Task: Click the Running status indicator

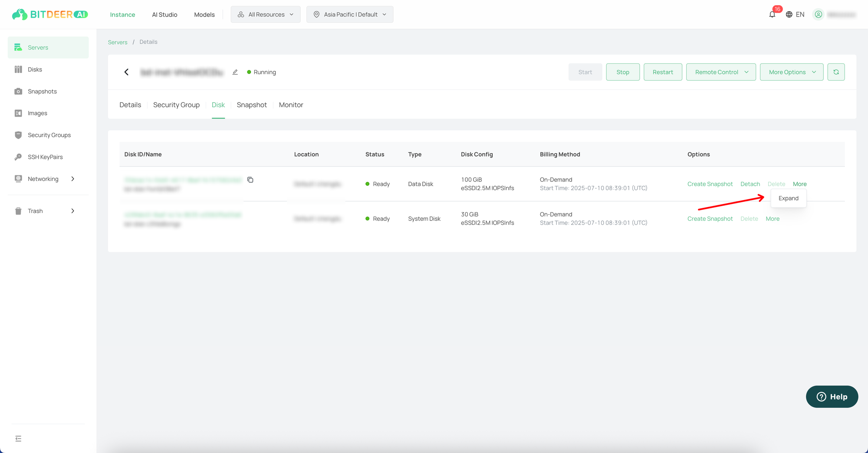Action: [261, 72]
